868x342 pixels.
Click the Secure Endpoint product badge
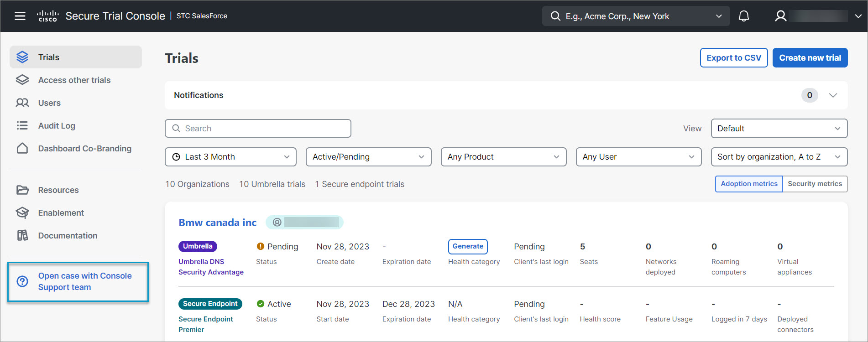click(210, 304)
